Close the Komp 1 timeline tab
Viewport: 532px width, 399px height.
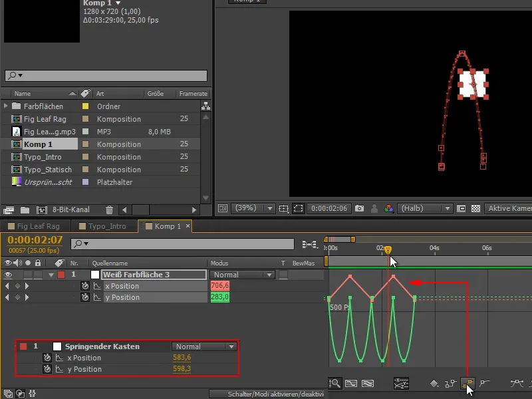188,226
